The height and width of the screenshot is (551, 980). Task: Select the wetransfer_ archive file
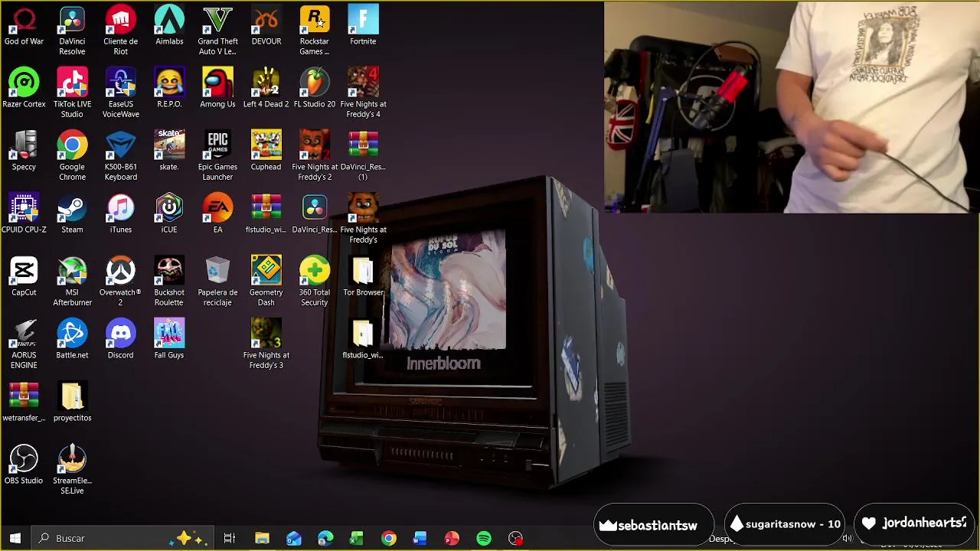tap(24, 403)
